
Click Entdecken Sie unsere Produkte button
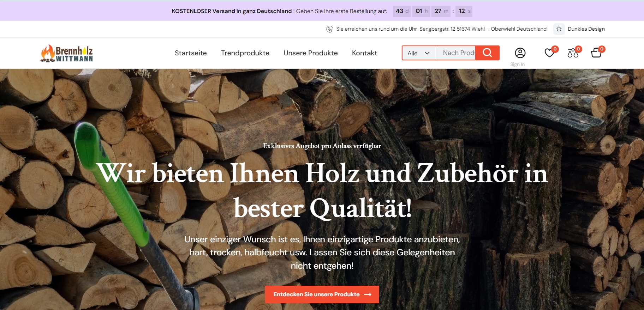pyautogui.click(x=322, y=294)
